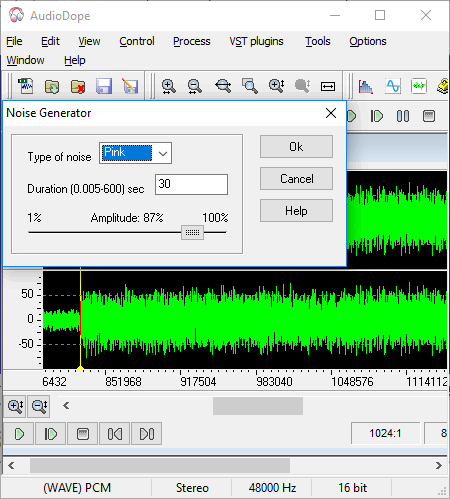Open file using the folder icon
Viewport: 450px width, 499px height.
(x=52, y=86)
